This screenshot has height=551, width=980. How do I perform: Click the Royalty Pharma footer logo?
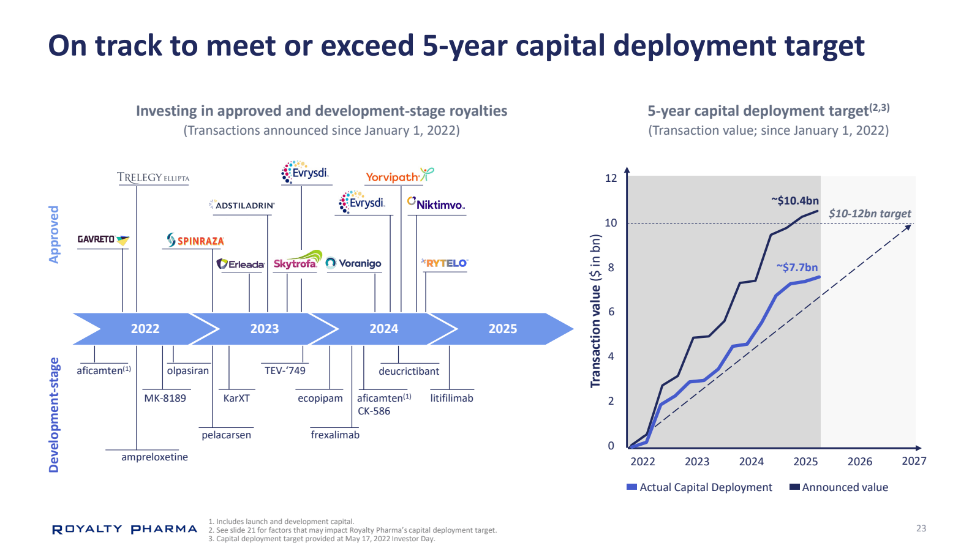click(125, 529)
